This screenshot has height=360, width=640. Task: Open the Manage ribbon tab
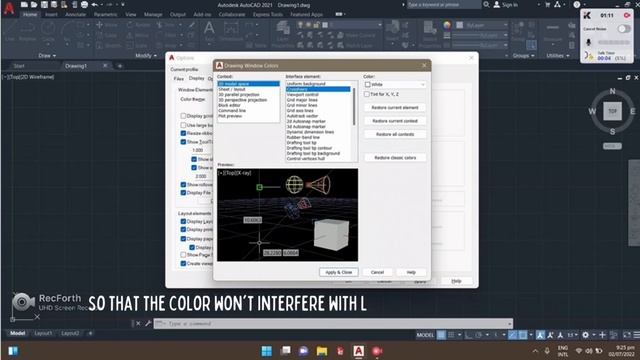point(153,14)
